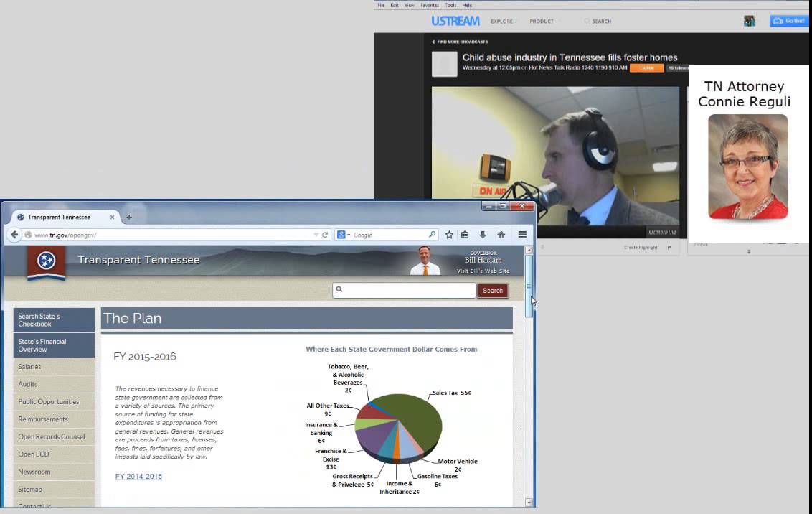Reload the tn.gov page
The width and height of the screenshot is (812, 514).
(325, 235)
